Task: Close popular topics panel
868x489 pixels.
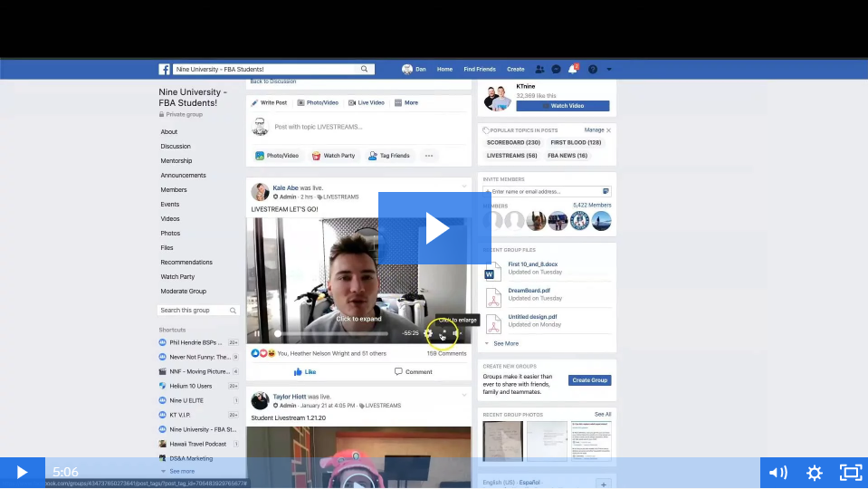Action: pos(608,130)
